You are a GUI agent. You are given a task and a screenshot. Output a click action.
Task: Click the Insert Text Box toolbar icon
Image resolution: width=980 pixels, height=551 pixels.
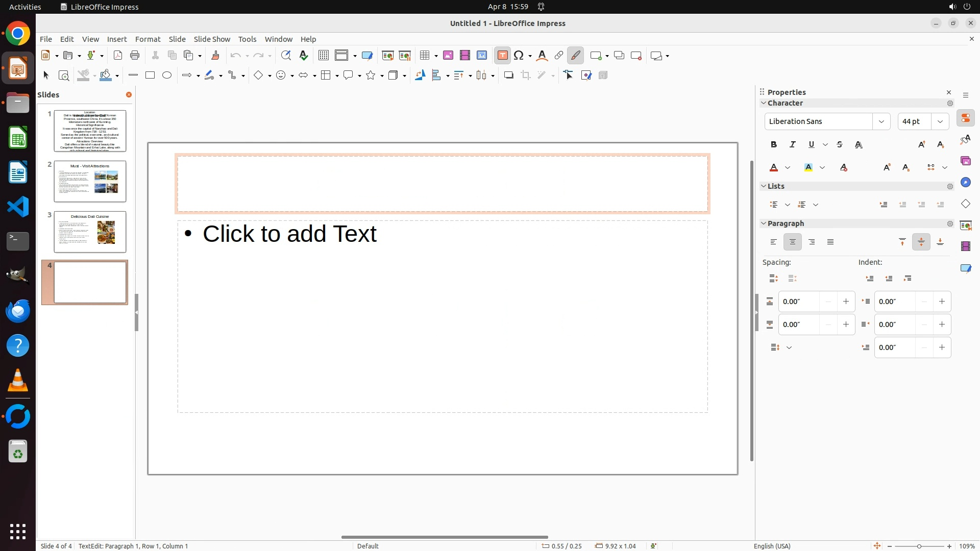tap(502, 56)
